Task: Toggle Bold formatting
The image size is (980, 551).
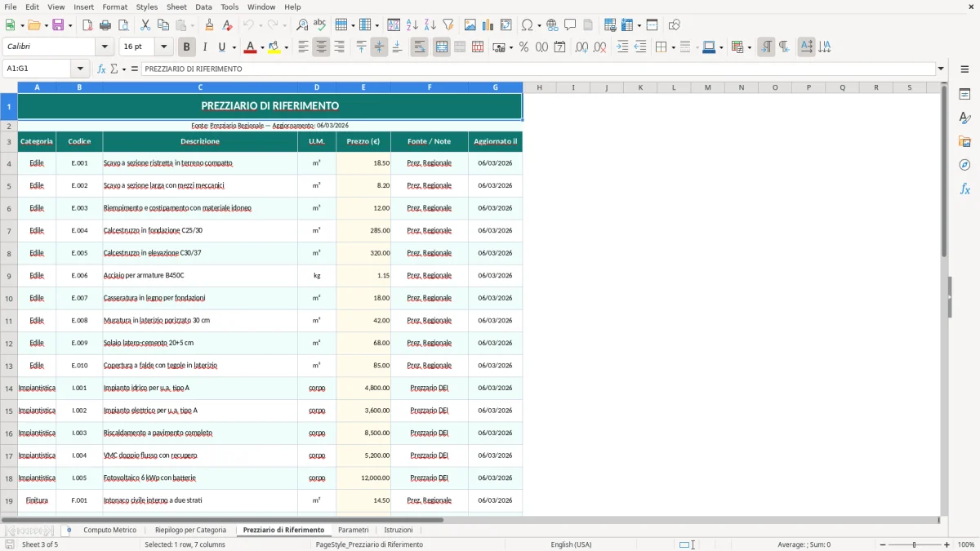Action: (x=187, y=47)
